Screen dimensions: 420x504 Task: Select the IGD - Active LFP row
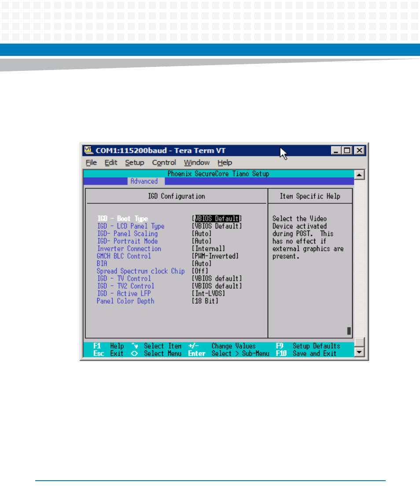(161, 294)
